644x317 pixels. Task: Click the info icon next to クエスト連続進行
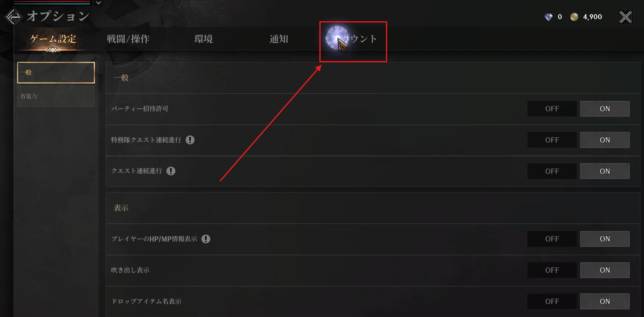coord(171,171)
